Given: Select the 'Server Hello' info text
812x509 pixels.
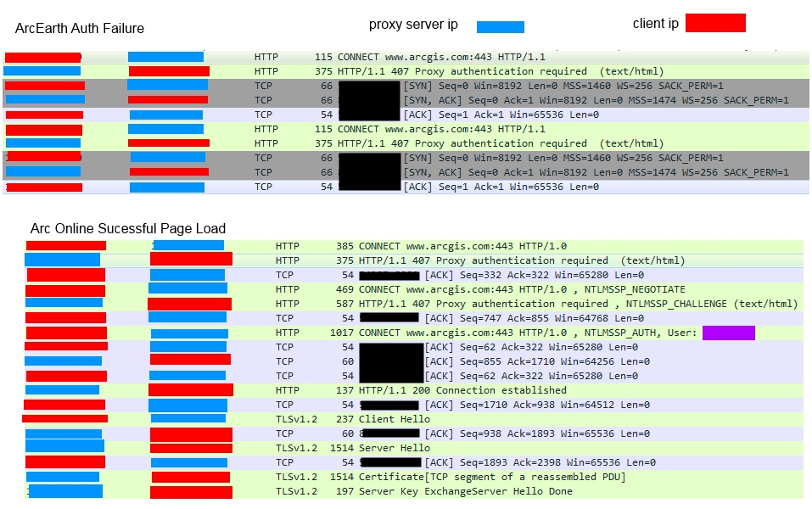Looking at the screenshot, I should click(394, 449).
